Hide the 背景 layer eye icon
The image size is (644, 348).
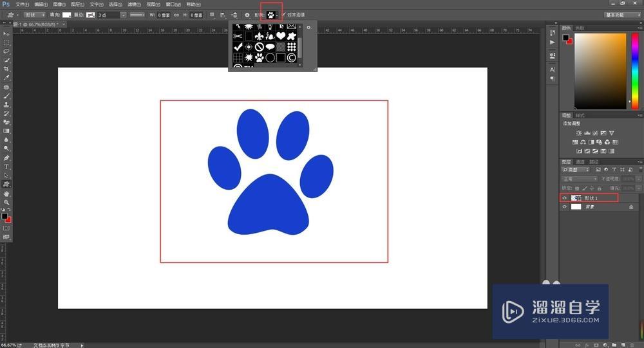(x=564, y=207)
